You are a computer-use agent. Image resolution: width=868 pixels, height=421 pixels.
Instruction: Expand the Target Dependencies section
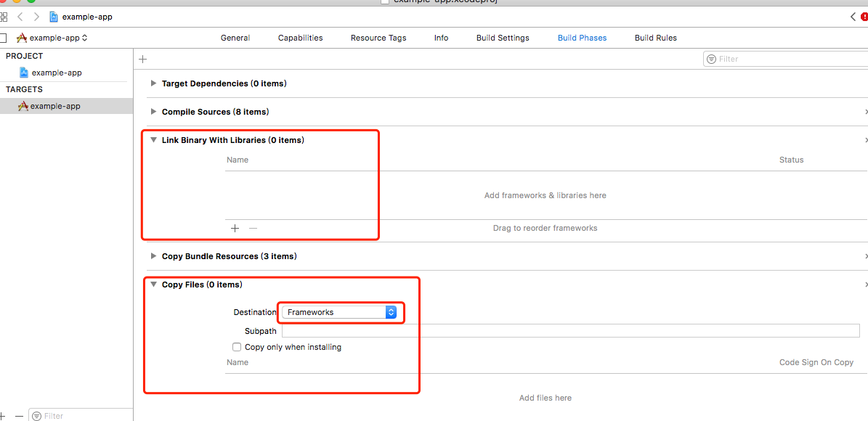[x=154, y=83]
